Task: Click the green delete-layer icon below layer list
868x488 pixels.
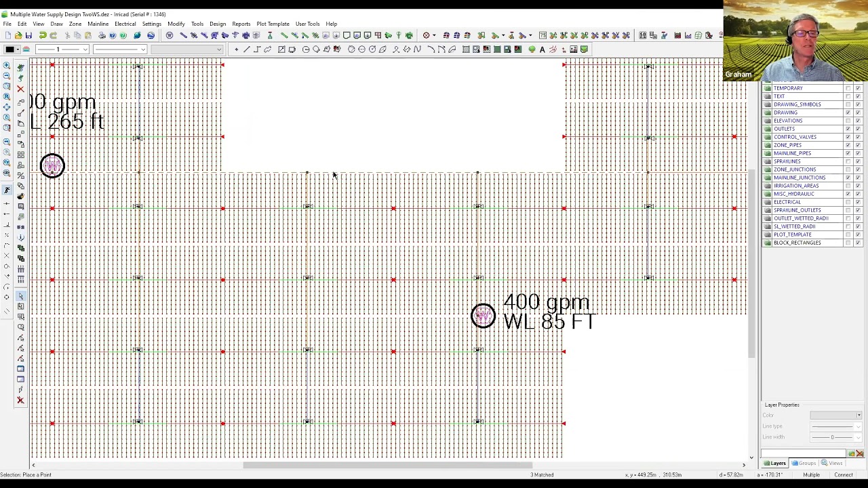Action: 851,454
